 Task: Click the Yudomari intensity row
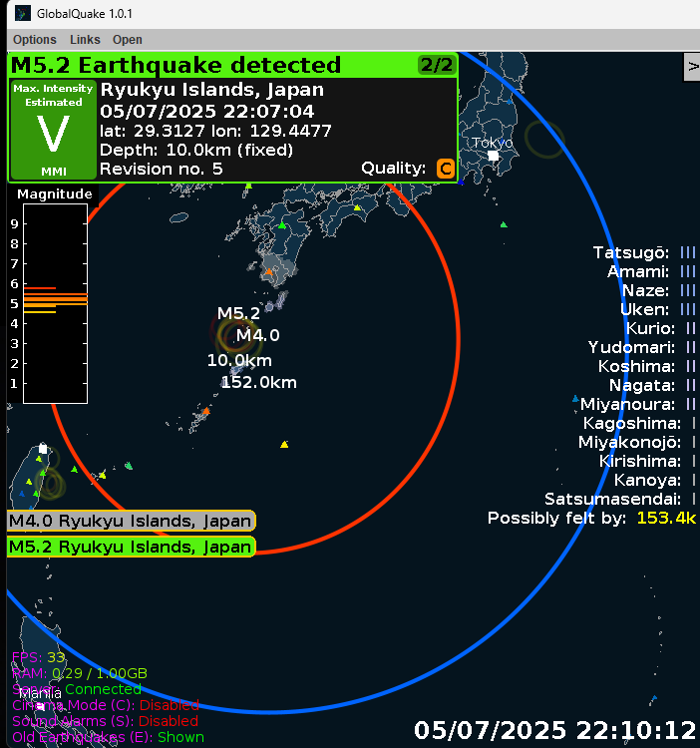click(642, 347)
